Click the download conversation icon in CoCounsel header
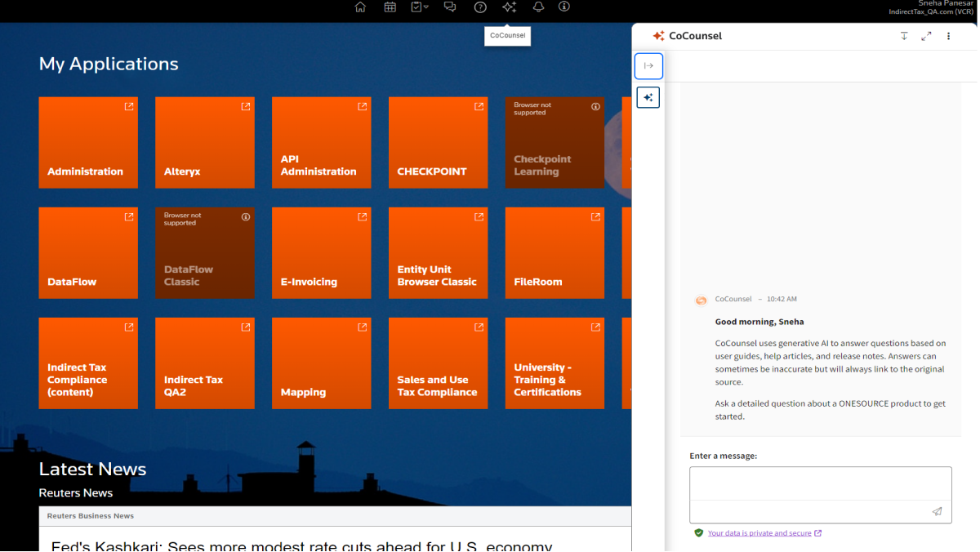Viewport: 980px width, 552px height. (904, 36)
